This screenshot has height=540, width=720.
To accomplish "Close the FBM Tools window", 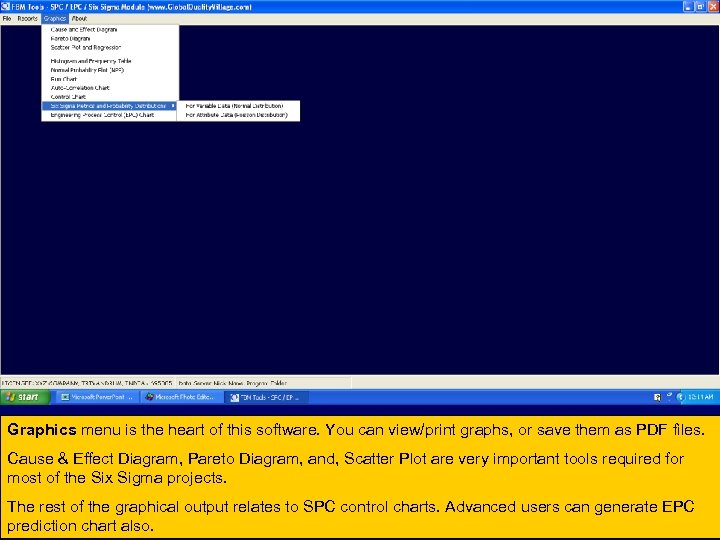I will coord(713,6).
